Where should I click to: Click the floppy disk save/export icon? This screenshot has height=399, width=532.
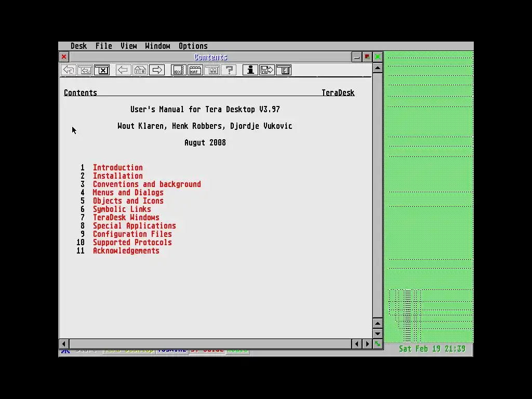pos(267,70)
